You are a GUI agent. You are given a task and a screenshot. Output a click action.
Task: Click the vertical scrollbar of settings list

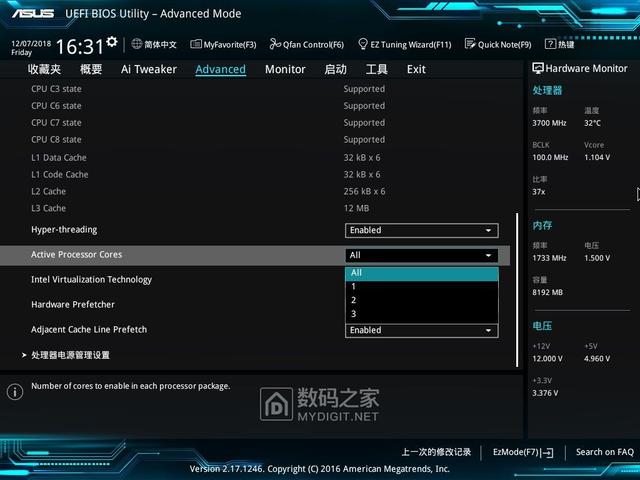[517, 290]
